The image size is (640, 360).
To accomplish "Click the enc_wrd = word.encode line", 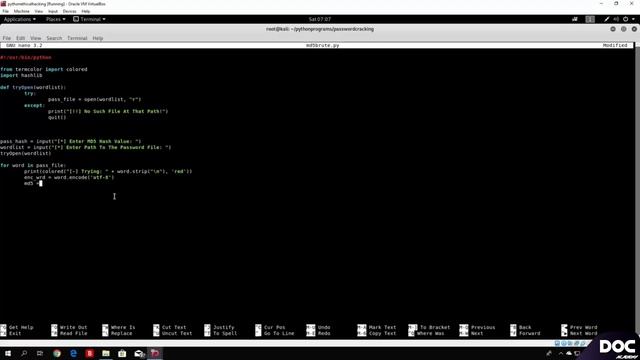I will (x=69, y=178).
